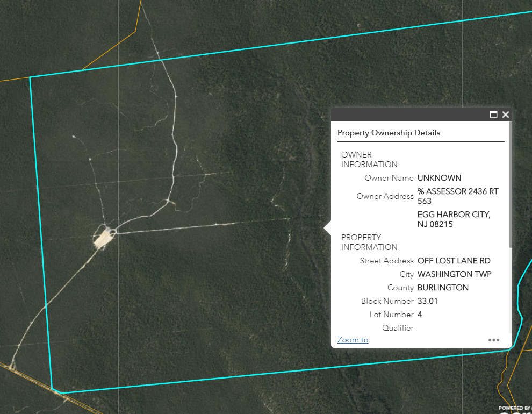Click the 'Powered by Esri' logo
Screen dimensions: 532x414
pyautogui.click(x=516, y=409)
